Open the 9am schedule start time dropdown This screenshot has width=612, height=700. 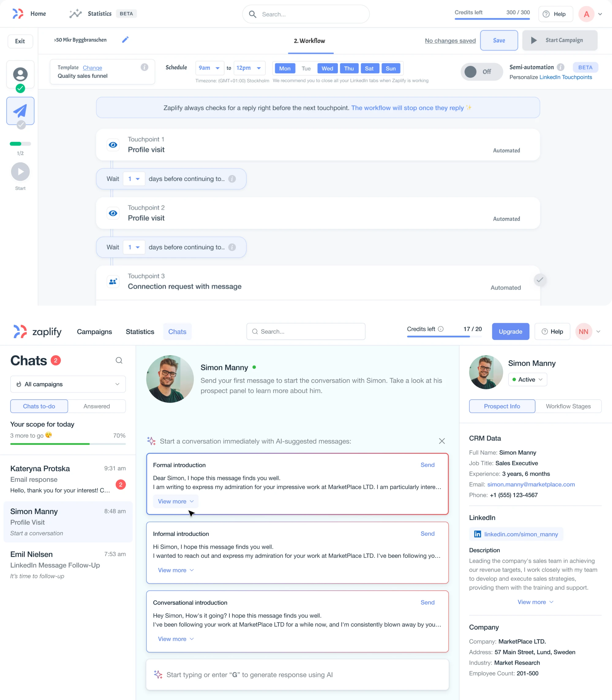pos(209,68)
